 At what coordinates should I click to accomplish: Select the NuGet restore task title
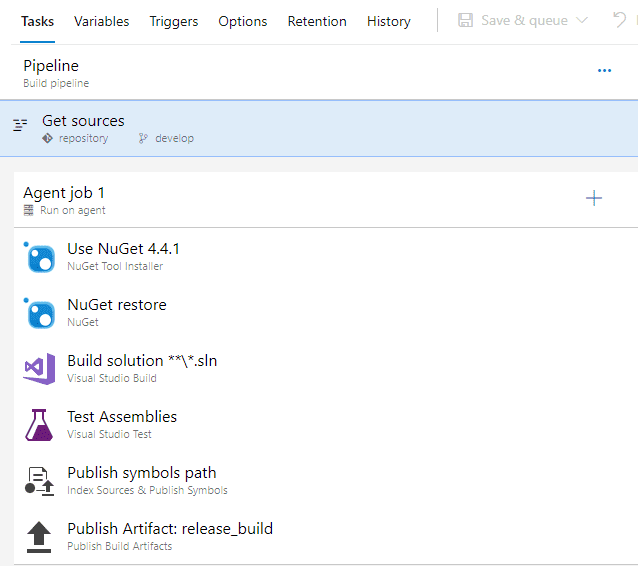(x=117, y=305)
